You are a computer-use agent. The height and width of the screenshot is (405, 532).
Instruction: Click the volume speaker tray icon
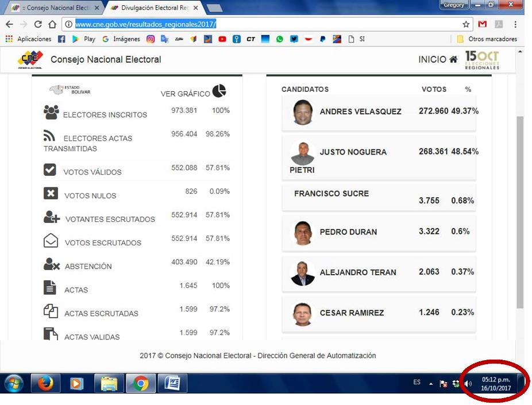pos(468,384)
